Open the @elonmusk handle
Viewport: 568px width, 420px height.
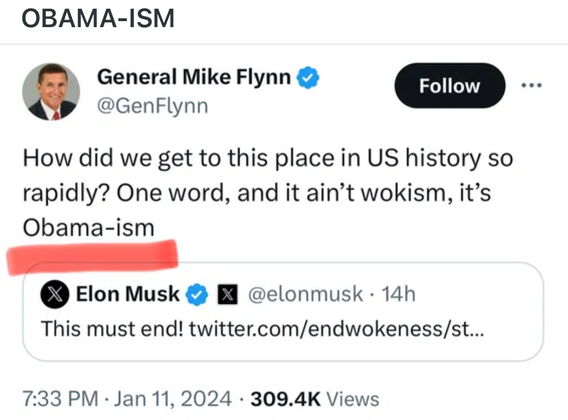coord(305,294)
